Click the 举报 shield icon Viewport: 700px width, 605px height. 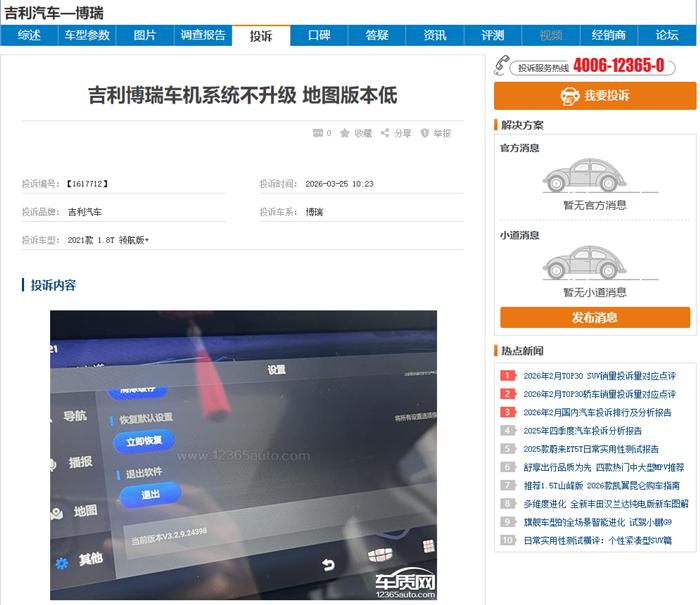(425, 133)
